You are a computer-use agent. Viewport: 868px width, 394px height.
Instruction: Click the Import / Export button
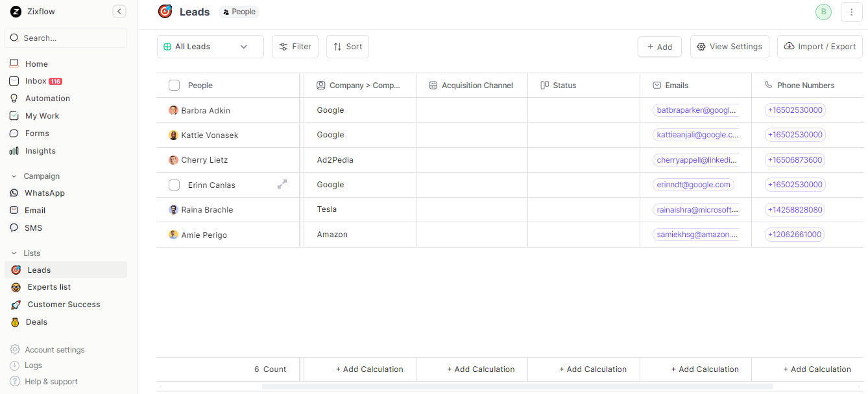coord(820,47)
